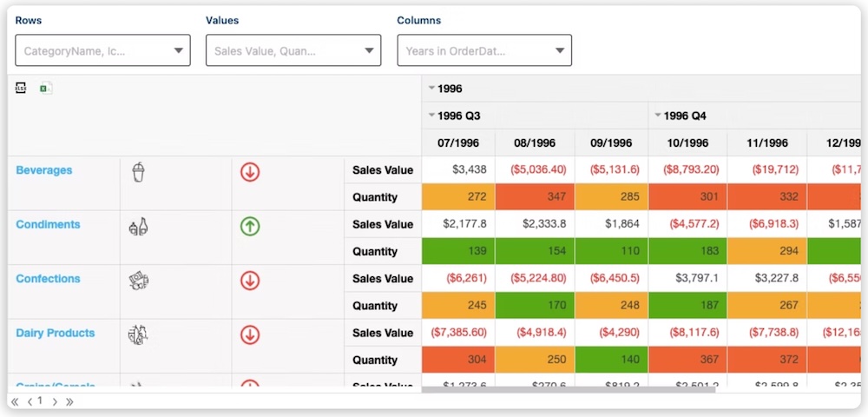
Task: Collapse the 1996 Q4 quarter group
Action: point(658,116)
